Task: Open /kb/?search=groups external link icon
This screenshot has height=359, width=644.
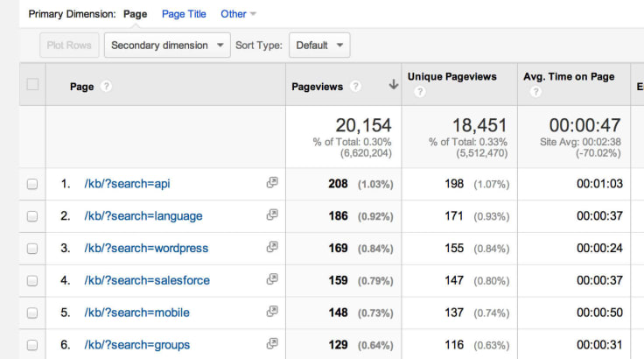Action: (x=272, y=343)
